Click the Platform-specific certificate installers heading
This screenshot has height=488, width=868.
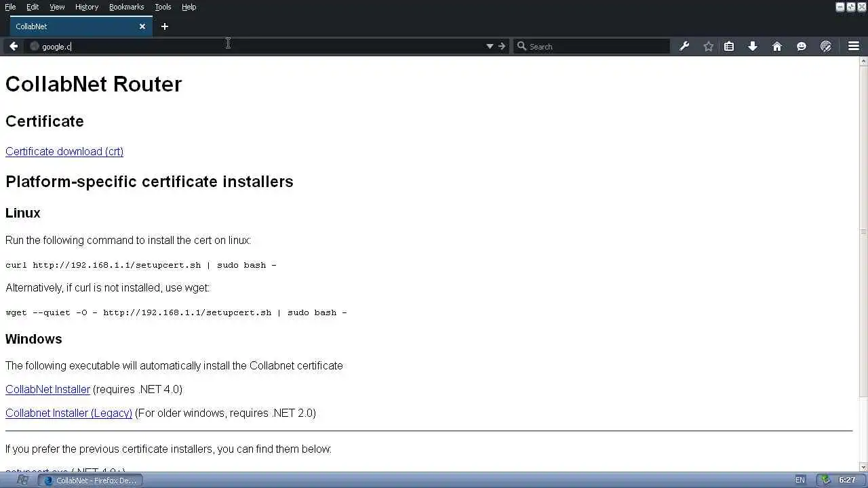[149, 182]
